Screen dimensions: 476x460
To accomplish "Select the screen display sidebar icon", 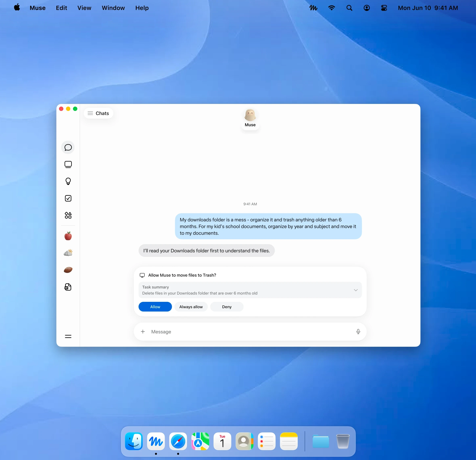I will (68, 164).
